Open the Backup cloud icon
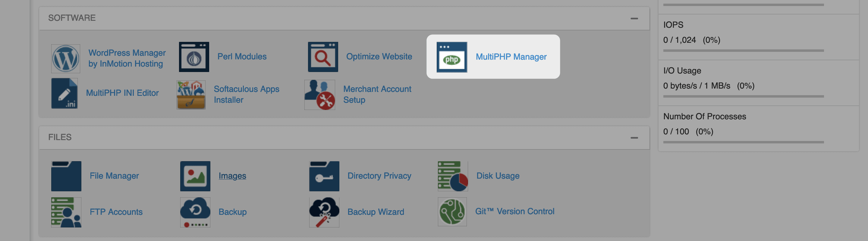The width and height of the screenshot is (868, 241). [195, 212]
